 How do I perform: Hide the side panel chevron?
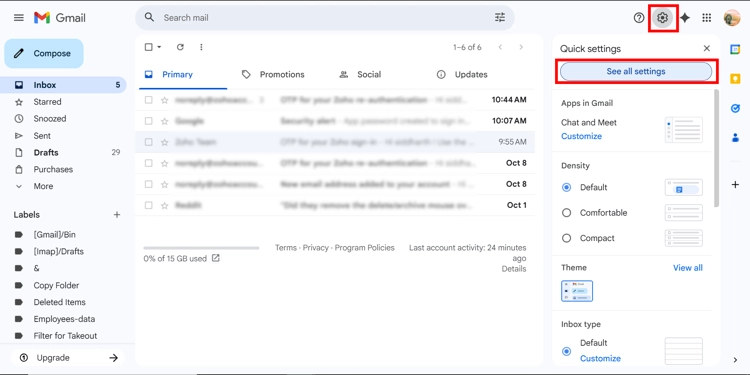(735, 360)
